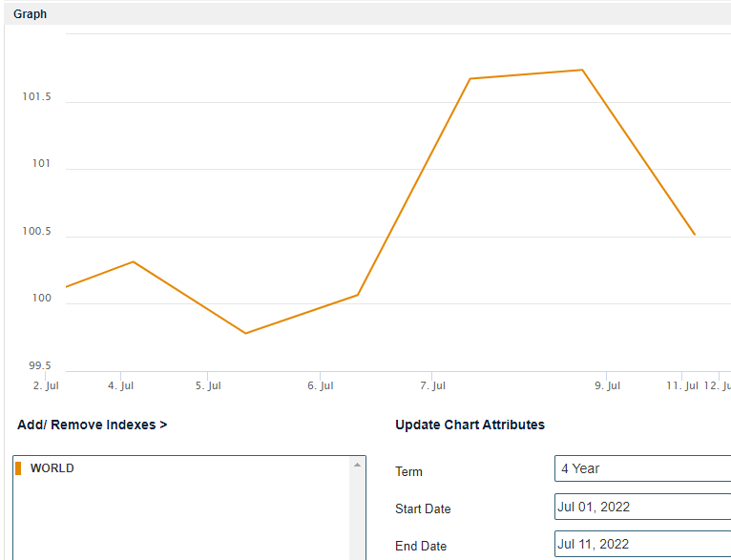Click the orange color swatch beside WORLD
The width and height of the screenshot is (731, 560).
tap(18, 468)
